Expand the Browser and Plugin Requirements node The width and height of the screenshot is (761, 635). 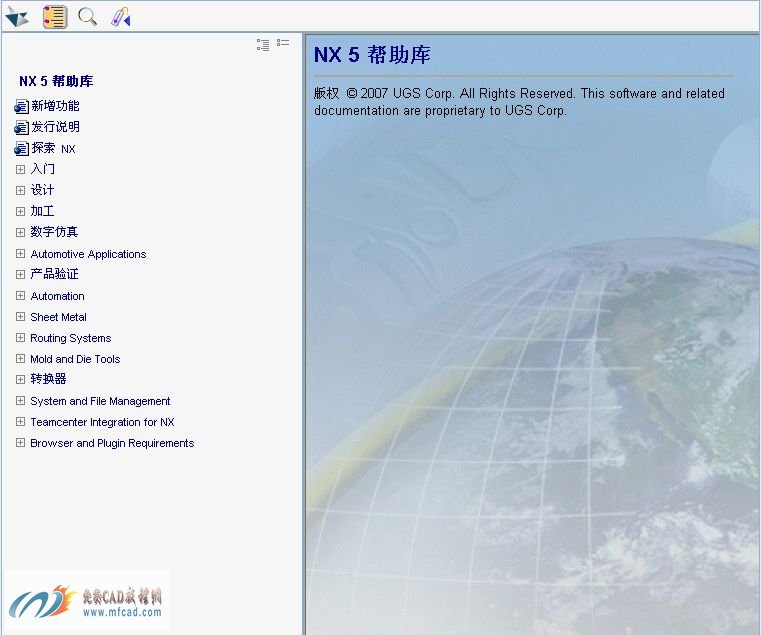click(20, 442)
